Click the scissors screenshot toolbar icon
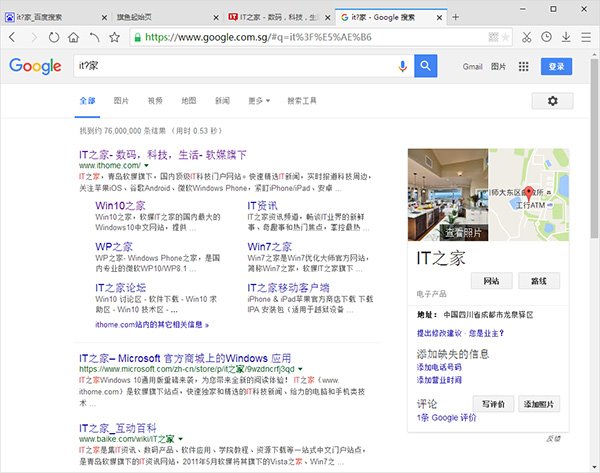 [525, 37]
